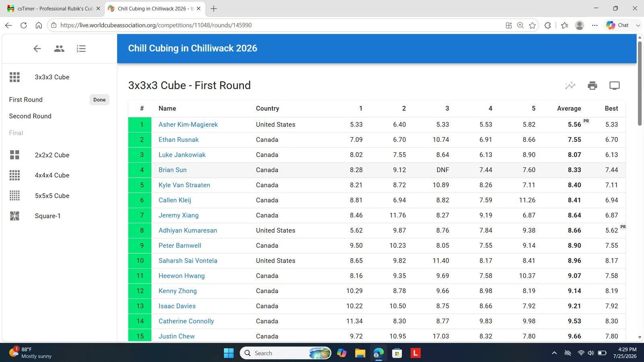Open browser extensions menu
Screen dimensions: 644x362
[547, 25]
